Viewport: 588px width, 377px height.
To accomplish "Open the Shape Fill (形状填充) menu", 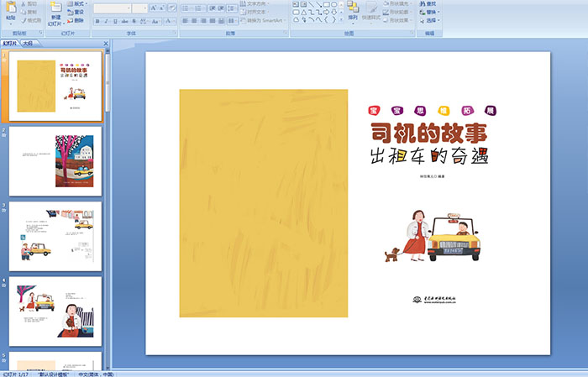I will point(397,3).
